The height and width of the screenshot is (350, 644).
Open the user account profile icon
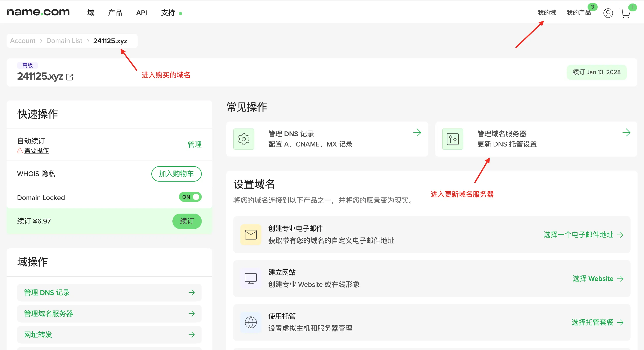pyautogui.click(x=608, y=13)
